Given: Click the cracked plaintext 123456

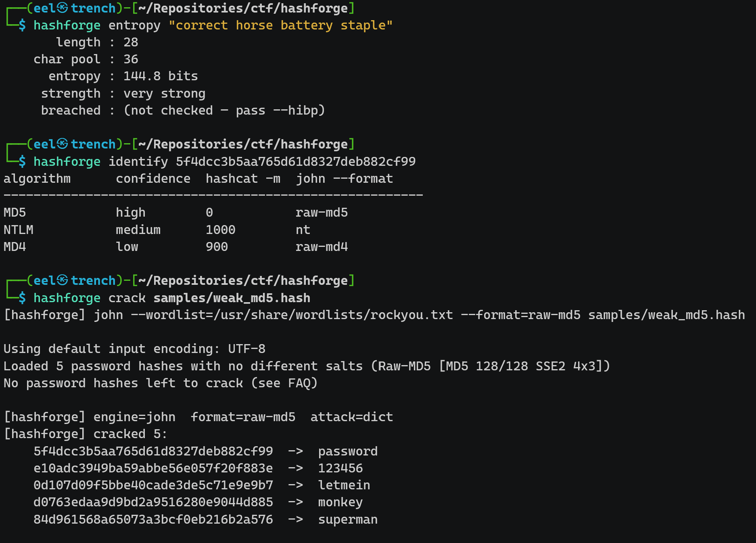Looking at the screenshot, I should pos(340,468).
